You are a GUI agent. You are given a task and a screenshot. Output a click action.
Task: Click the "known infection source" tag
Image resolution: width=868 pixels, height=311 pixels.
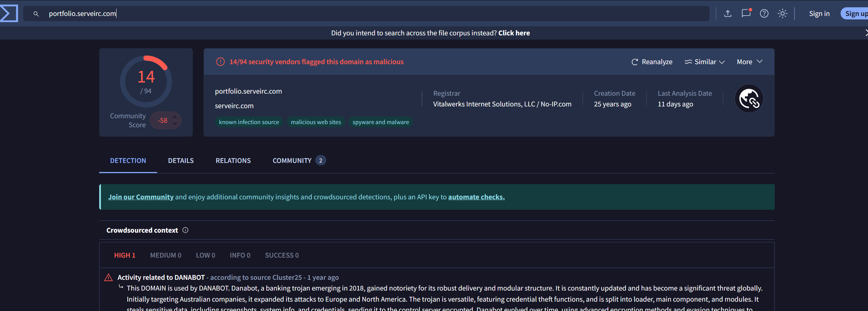pyautogui.click(x=249, y=122)
